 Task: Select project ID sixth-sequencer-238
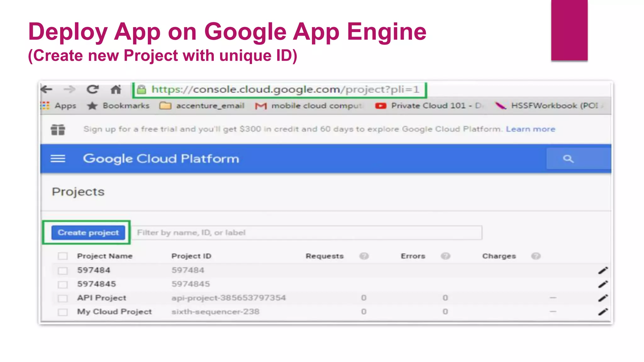click(x=215, y=312)
